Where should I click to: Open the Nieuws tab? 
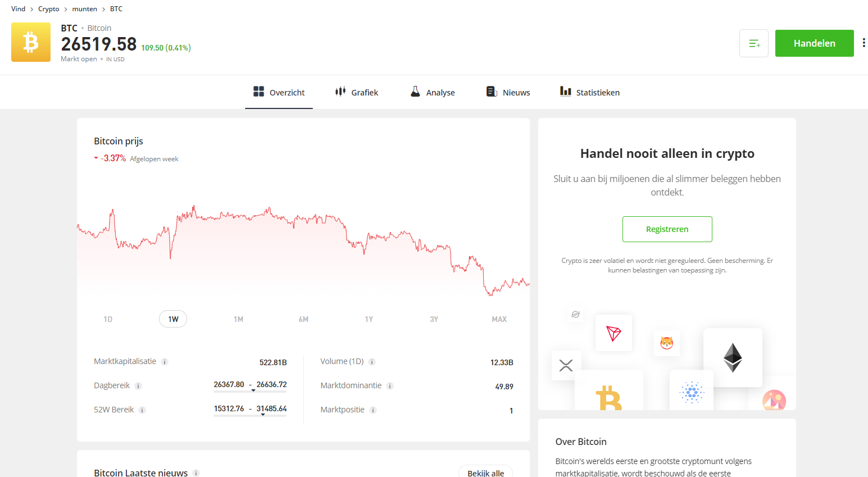click(508, 92)
